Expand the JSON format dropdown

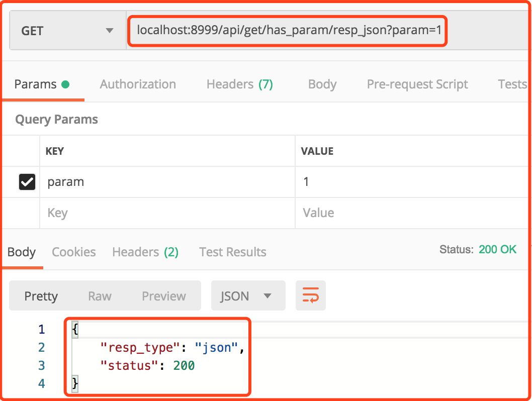(x=248, y=296)
